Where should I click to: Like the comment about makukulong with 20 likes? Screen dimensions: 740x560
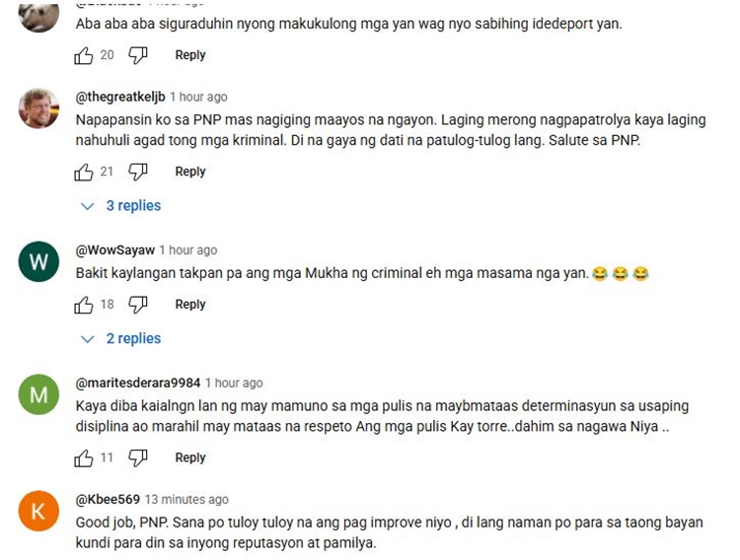pos(84,55)
